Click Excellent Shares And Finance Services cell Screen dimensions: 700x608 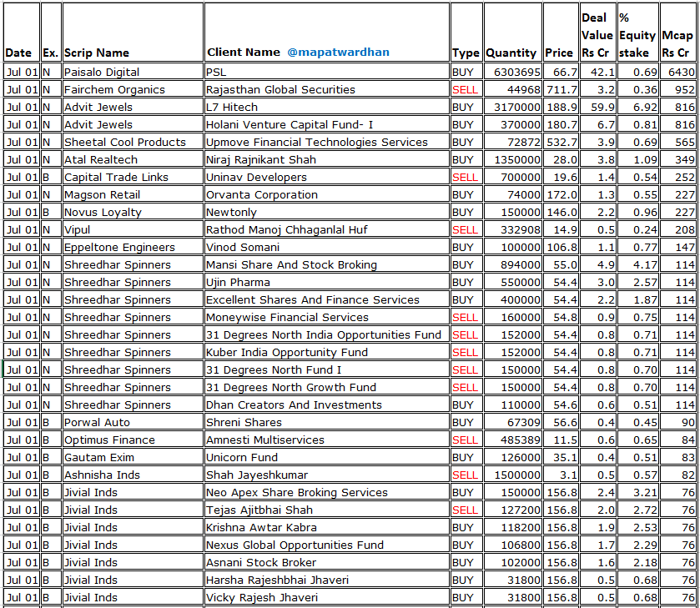click(327, 299)
